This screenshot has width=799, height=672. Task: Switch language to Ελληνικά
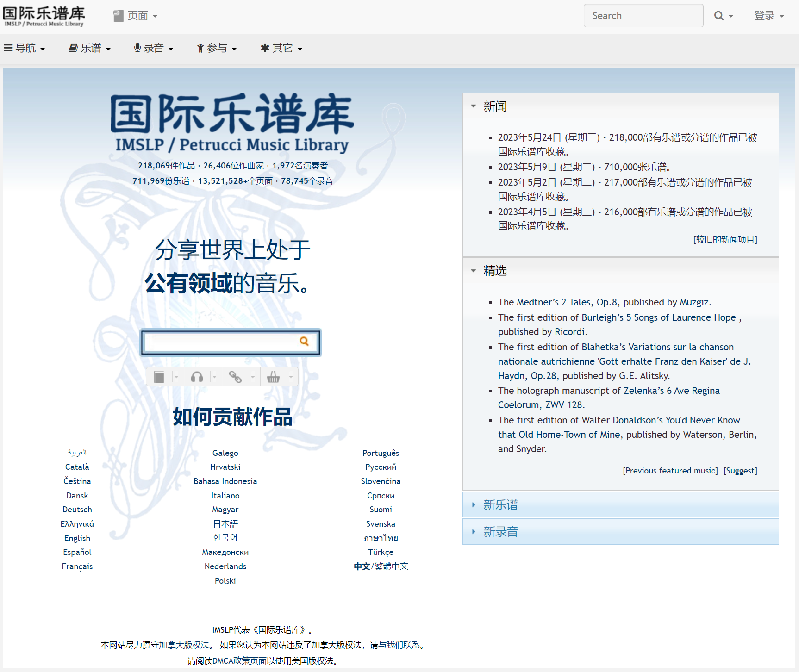click(77, 524)
